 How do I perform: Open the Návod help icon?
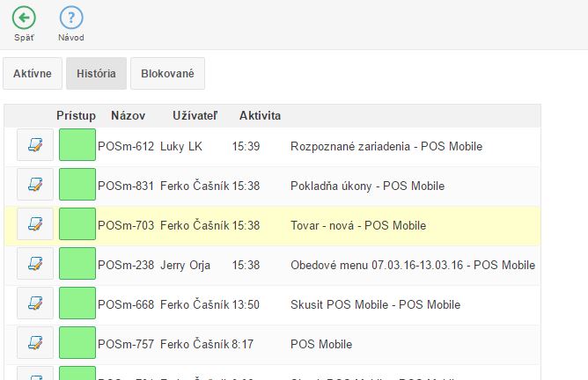pyautogui.click(x=71, y=17)
